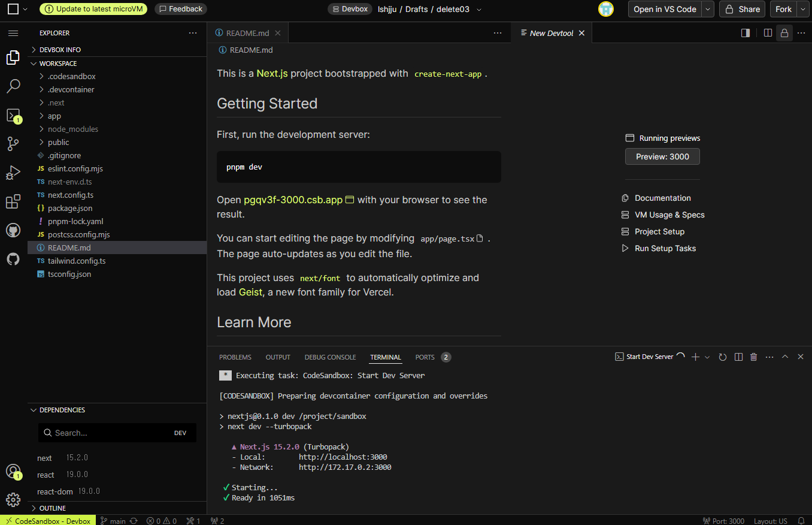Screen dimensions: 812x525
Task: Open the workspace switcher dropdown square
Action: pos(17,9)
